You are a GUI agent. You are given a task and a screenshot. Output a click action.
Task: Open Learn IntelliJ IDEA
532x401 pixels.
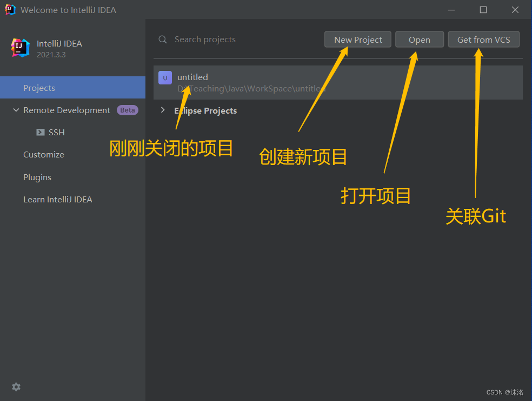click(x=57, y=199)
